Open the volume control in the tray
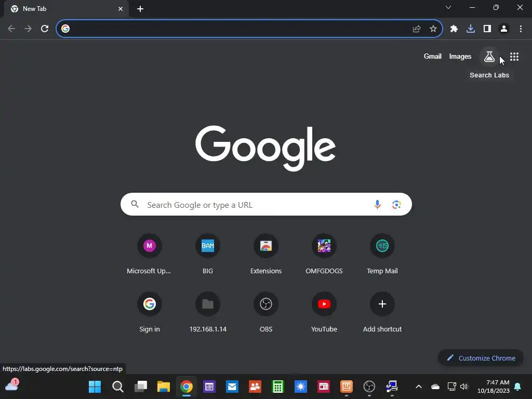This screenshot has width=532, height=399. pos(464,387)
